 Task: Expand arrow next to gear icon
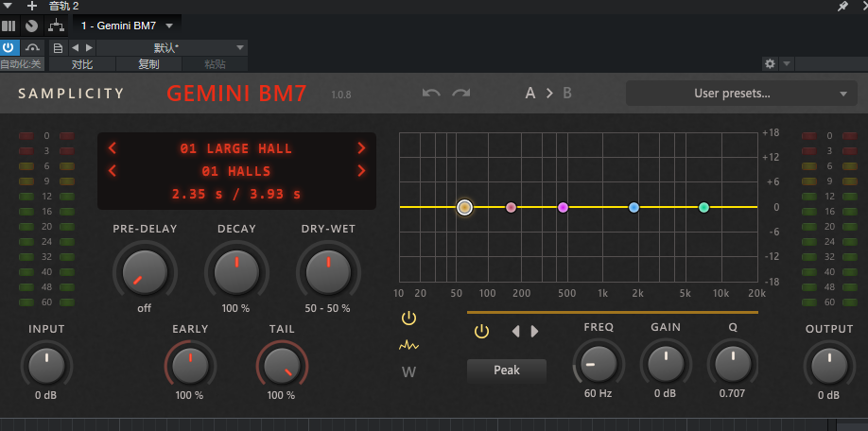(787, 63)
